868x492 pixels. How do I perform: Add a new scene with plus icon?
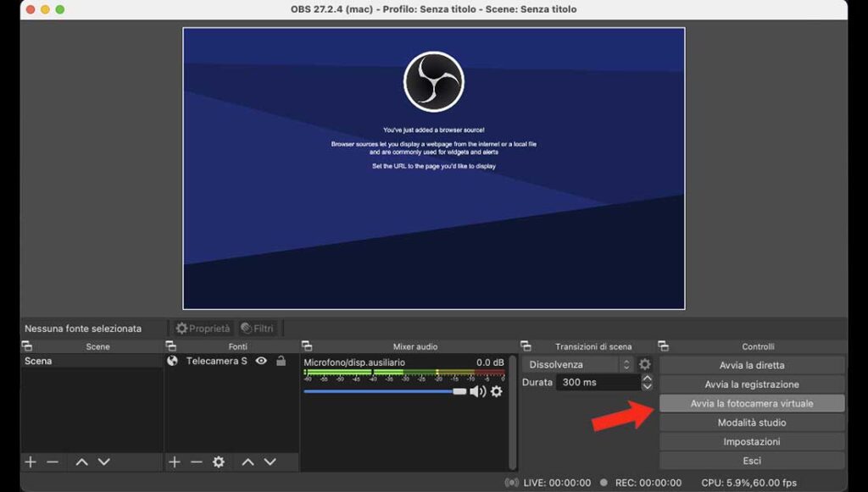(x=31, y=462)
